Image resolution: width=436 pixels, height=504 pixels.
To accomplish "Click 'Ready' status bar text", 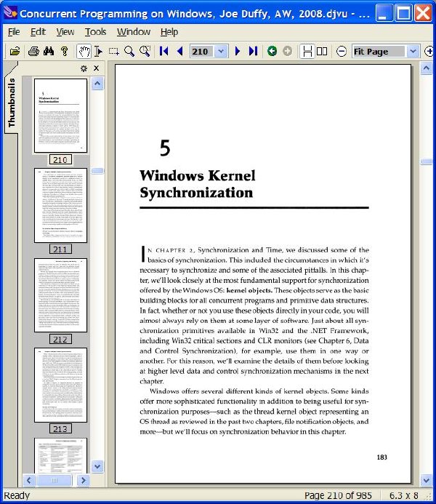I will pos(17,495).
